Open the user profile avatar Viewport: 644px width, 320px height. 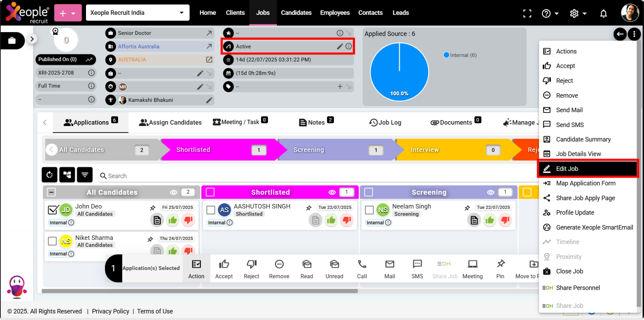tap(630, 13)
